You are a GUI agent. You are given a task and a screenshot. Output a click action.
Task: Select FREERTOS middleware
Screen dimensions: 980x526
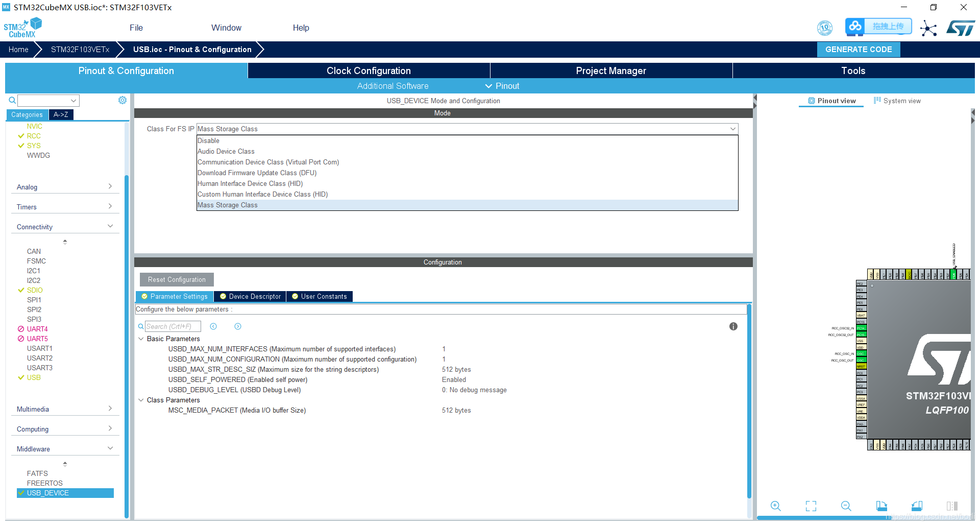45,483
